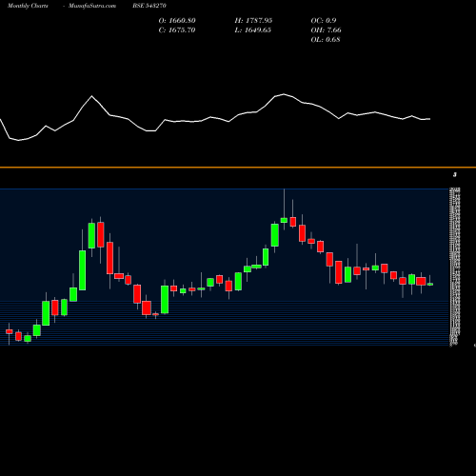Image resolution: width=476 pixels, height=476 pixels.
Task: Click the first red candle at the left edge
Action: (x=10, y=331)
